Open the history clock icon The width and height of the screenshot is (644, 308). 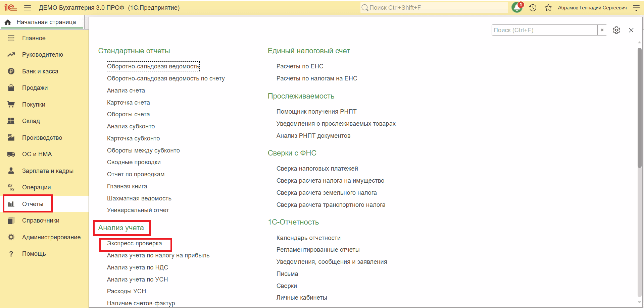533,8
